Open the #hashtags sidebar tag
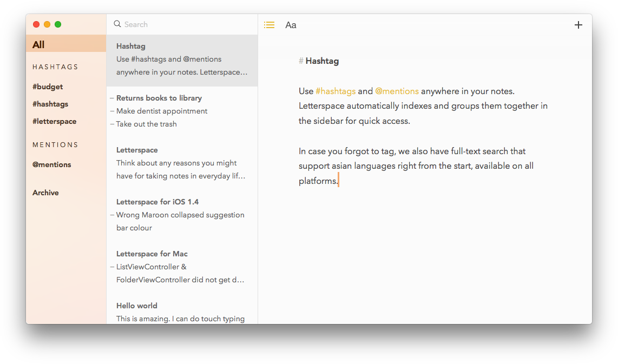Screen dimensions: 618x364 pyautogui.click(x=50, y=104)
